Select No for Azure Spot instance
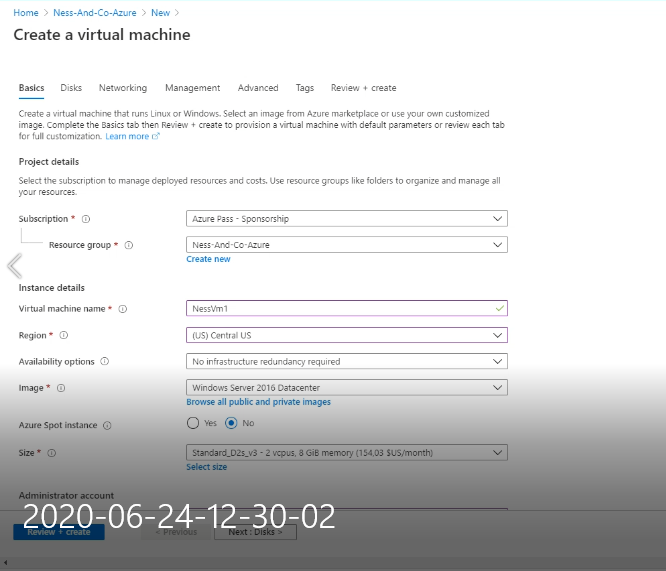Image resolution: width=666 pixels, height=571 pixels. (231, 423)
